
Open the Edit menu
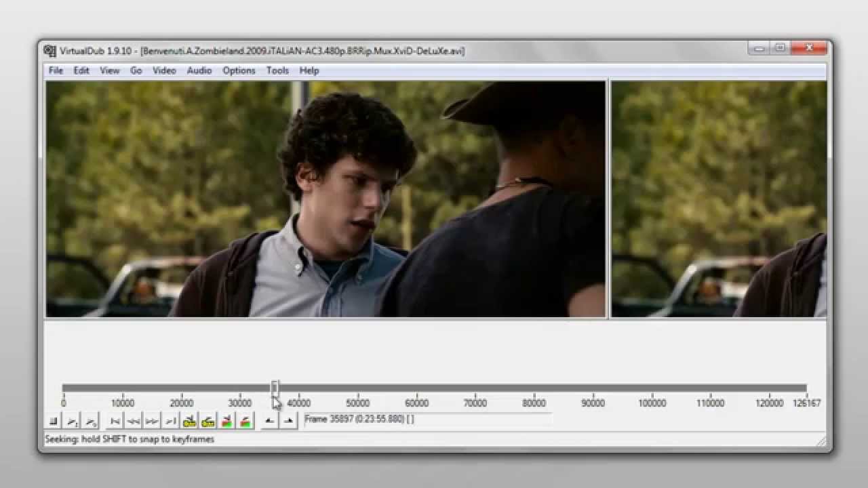(81, 70)
